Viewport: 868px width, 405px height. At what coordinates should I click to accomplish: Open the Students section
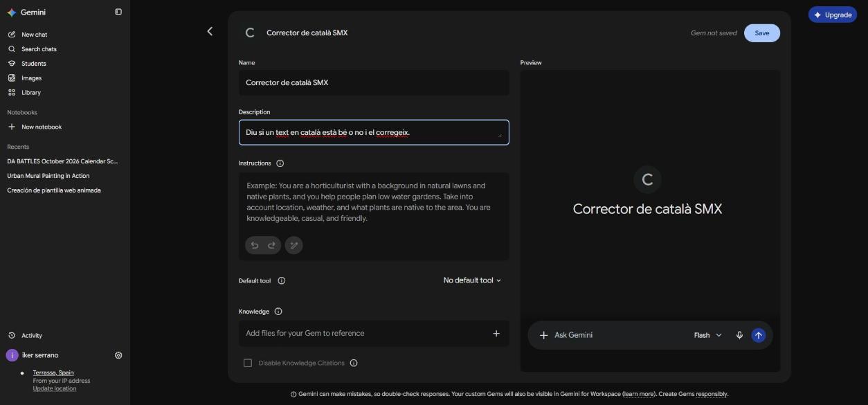(33, 64)
